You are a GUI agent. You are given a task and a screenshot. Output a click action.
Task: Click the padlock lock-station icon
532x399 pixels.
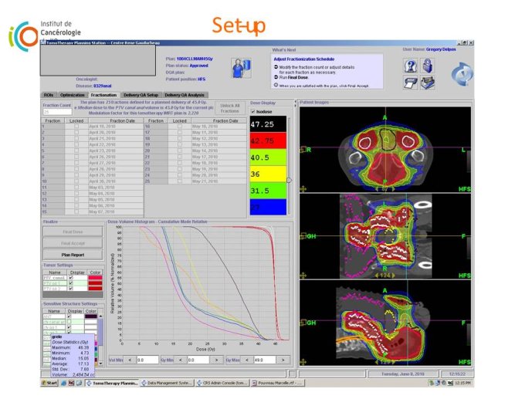tap(428, 66)
